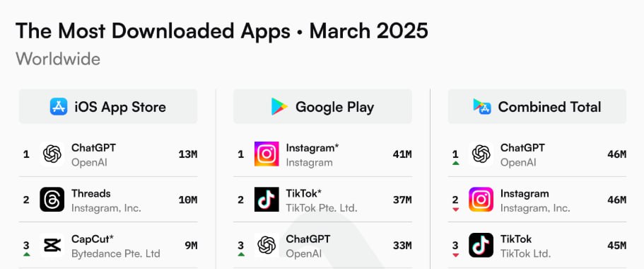This screenshot has height=269, width=644.
Task: Click the ChatGPT icon in the iOS list
Action: (52, 154)
